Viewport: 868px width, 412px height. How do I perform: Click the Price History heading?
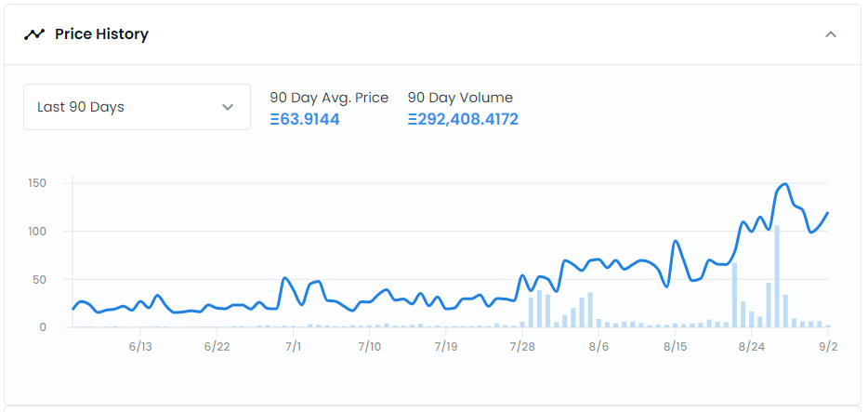[x=102, y=34]
